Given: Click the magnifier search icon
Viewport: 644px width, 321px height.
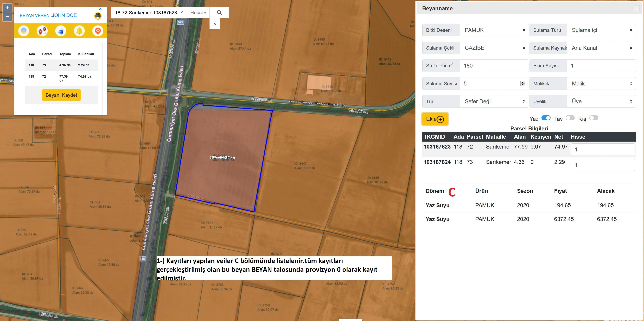Looking at the screenshot, I should (x=219, y=12).
